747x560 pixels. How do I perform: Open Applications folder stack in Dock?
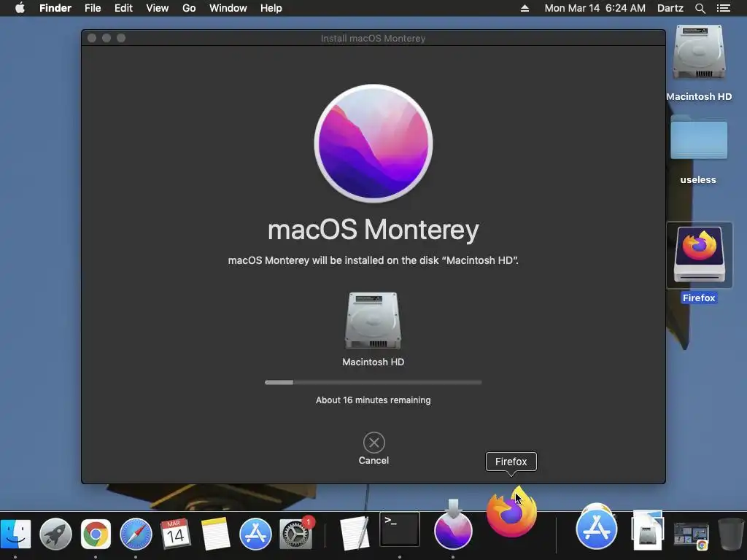click(597, 528)
